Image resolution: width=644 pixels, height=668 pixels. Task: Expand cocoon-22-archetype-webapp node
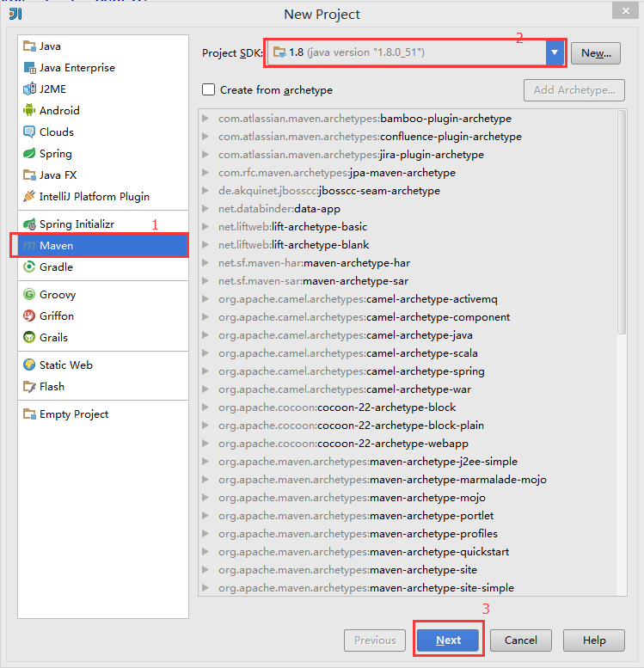pos(205,444)
